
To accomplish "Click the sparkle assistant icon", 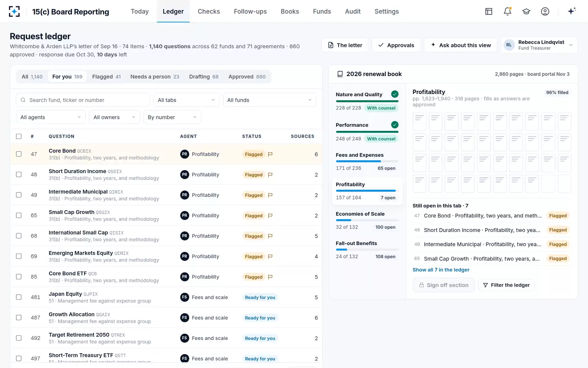I will [572, 11].
